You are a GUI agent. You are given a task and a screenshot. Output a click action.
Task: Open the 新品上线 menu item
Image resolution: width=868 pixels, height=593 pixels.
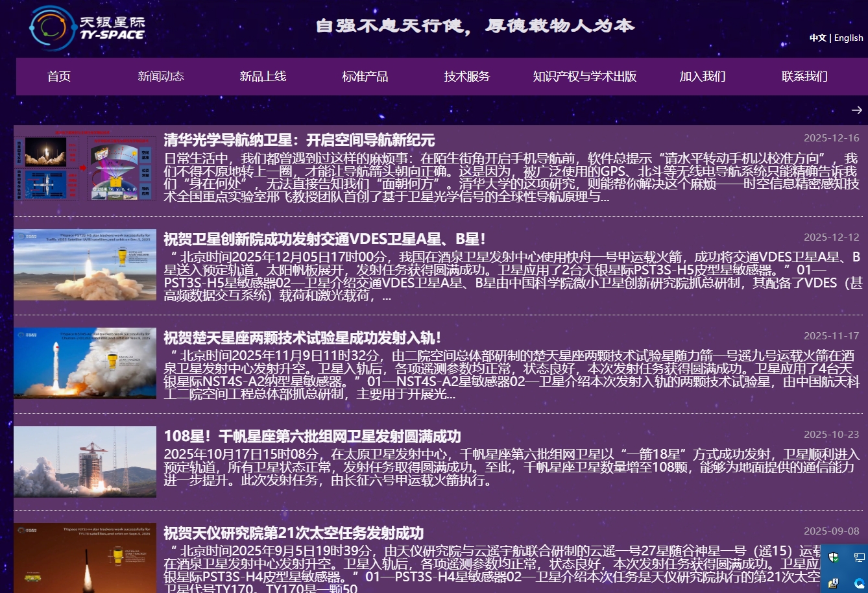click(x=263, y=77)
